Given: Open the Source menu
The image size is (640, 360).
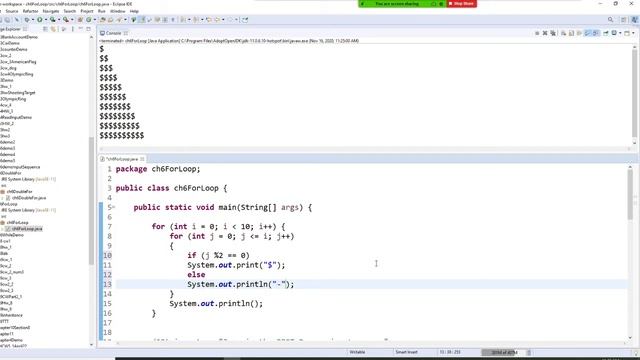Looking at the screenshot, I should point(11,11).
